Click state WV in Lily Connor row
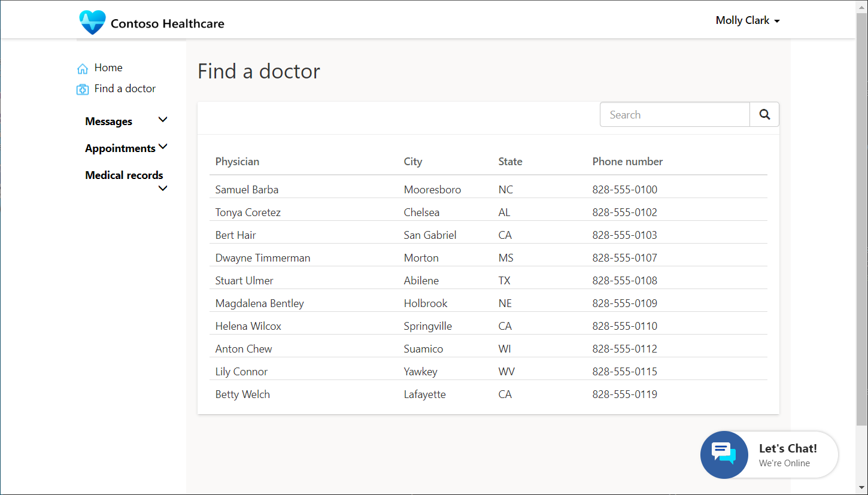868x495 pixels. (x=506, y=372)
